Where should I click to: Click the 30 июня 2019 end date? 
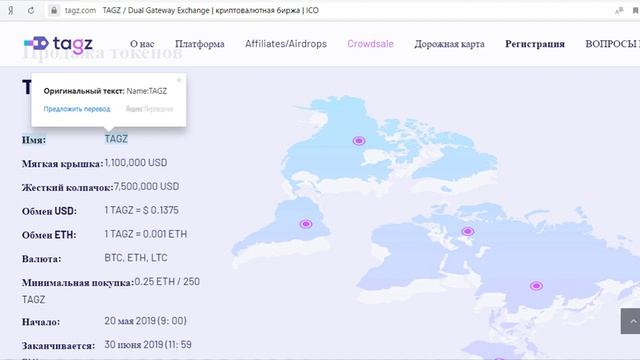coord(148,344)
